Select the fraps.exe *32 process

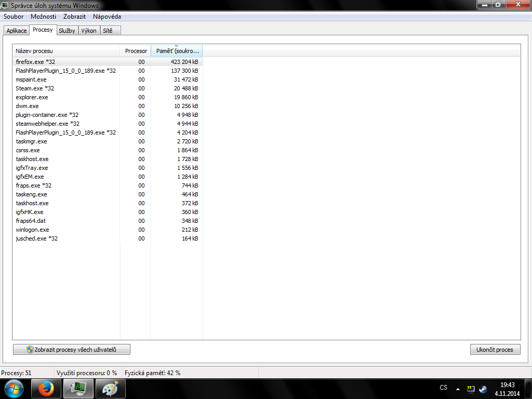(108, 185)
